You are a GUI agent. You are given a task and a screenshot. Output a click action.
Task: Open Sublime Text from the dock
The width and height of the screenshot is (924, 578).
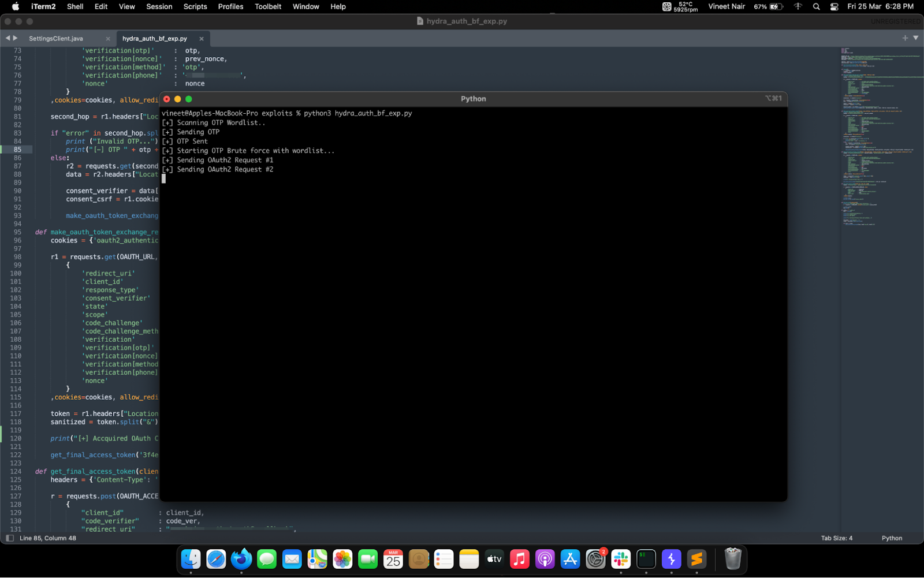(696, 559)
